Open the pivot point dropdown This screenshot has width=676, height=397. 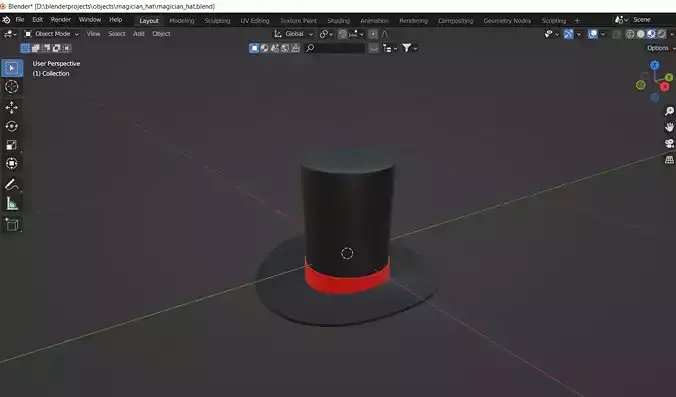tap(325, 34)
